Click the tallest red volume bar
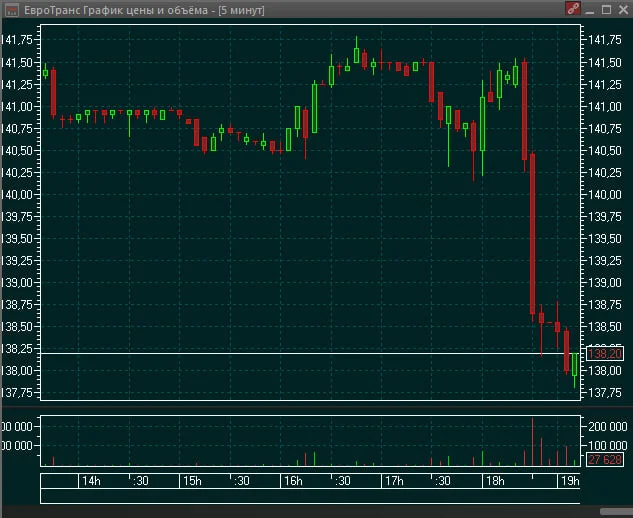The image size is (633, 518). 532,442
